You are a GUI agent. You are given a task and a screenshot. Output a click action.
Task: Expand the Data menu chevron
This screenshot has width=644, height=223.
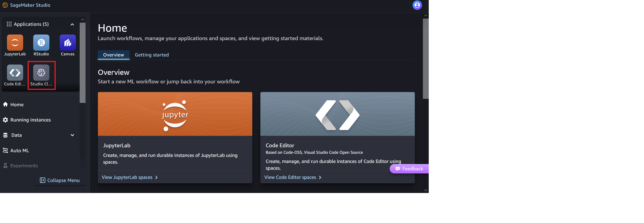click(x=72, y=135)
